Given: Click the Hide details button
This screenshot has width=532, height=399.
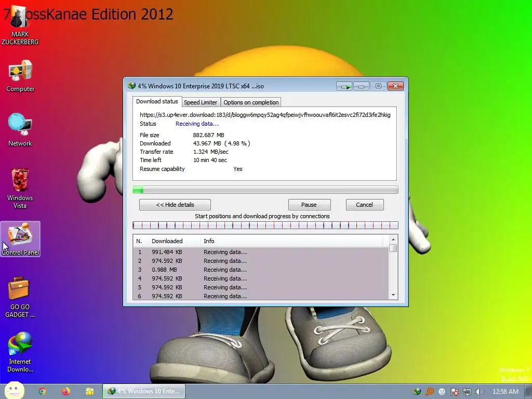Looking at the screenshot, I should tap(175, 205).
